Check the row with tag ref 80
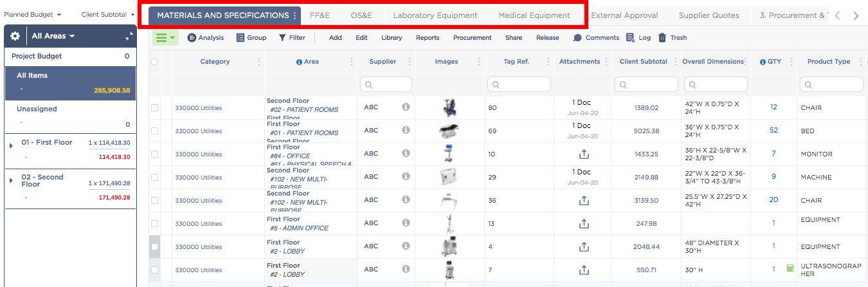This screenshot has height=287, width=868. 154,108
